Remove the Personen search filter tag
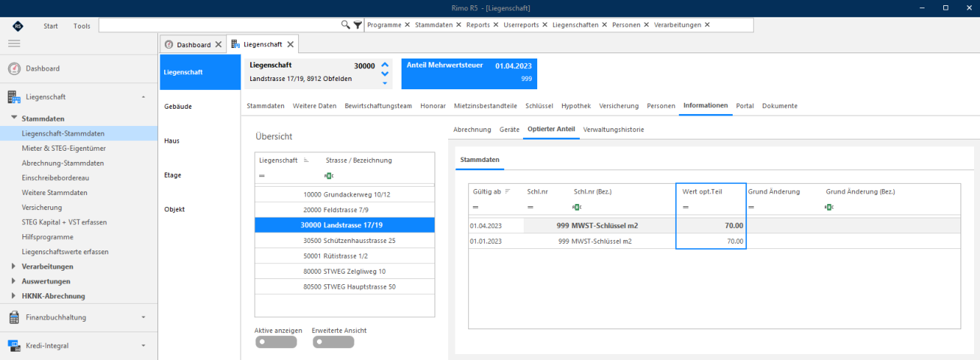 (x=647, y=25)
